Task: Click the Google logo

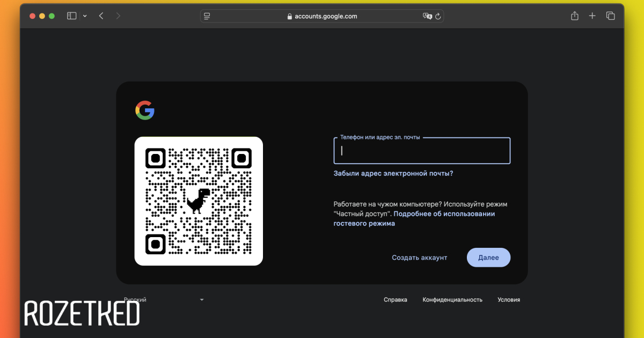Action: click(x=145, y=111)
